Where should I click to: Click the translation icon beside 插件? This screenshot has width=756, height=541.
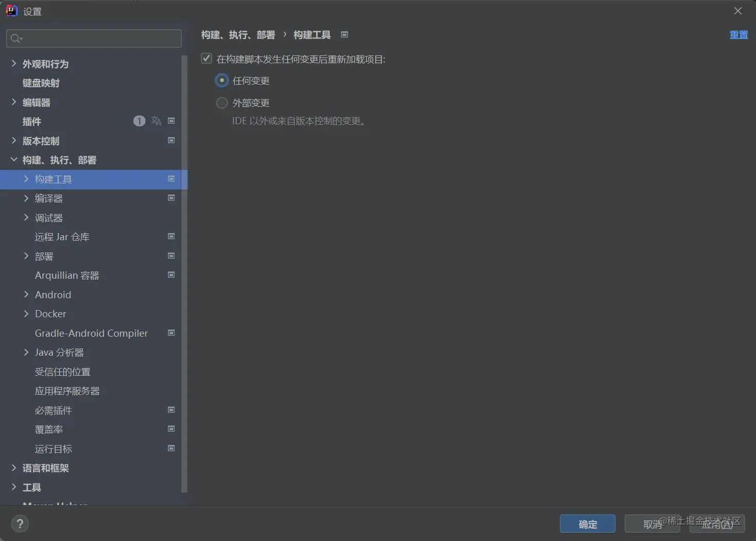156,121
